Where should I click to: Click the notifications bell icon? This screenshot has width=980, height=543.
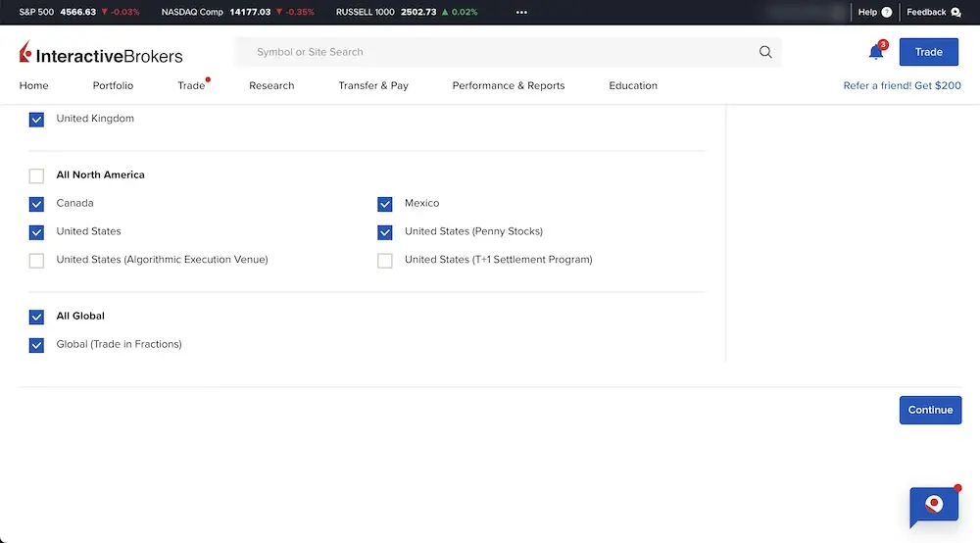875,52
